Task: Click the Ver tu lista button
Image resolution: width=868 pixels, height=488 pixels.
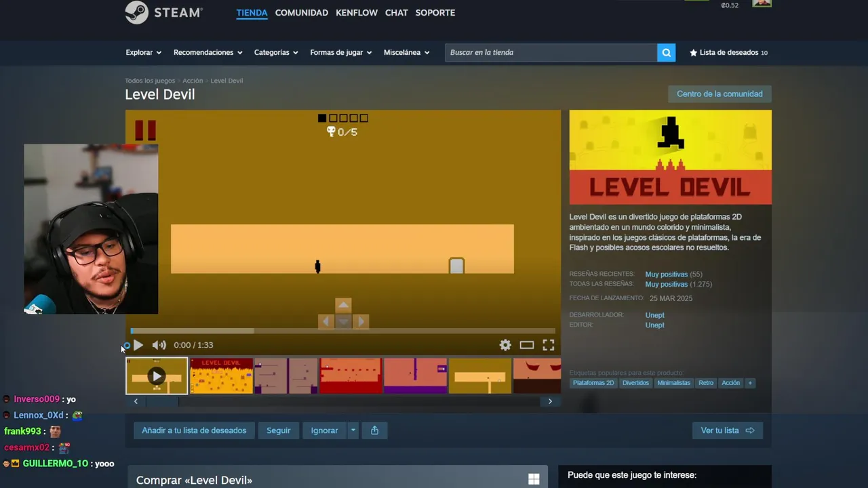Action: [728, 430]
